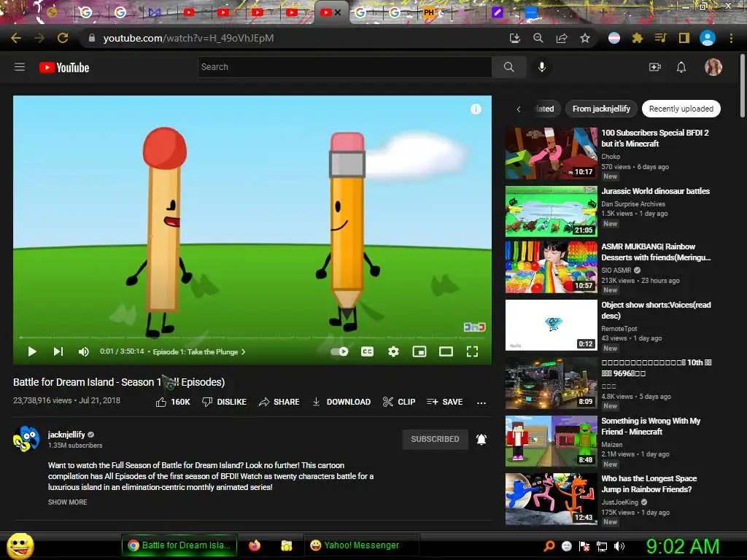Click the URL address bar
The width and height of the screenshot is (747, 560).
click(295, 38)
